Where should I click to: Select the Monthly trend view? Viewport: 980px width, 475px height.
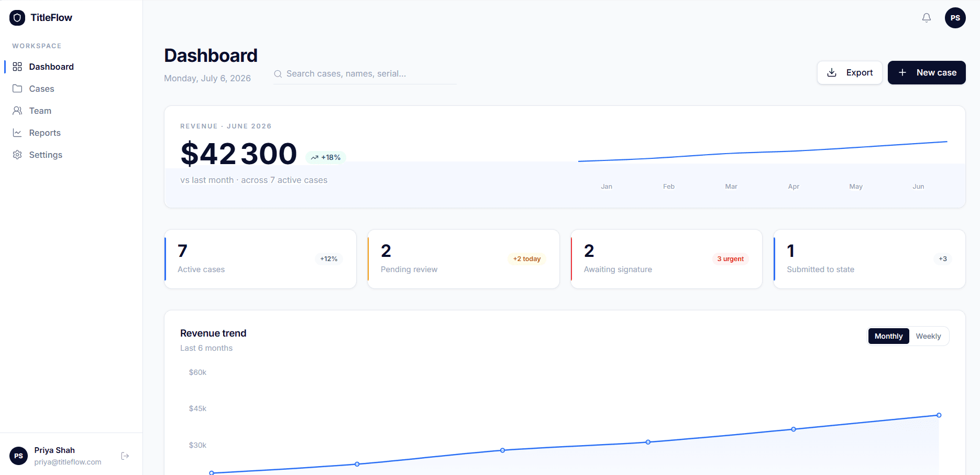(x=888, y=336)
